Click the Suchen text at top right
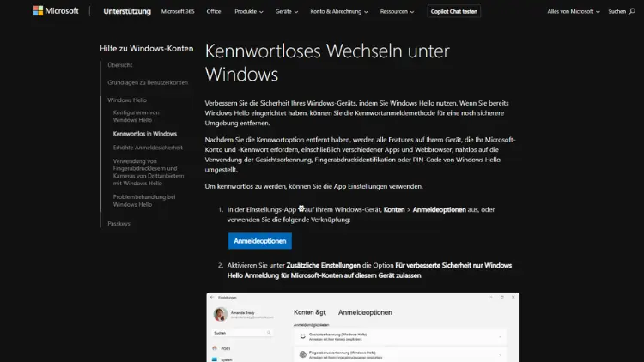Screen dimensions: 644x362 (617, 11)
